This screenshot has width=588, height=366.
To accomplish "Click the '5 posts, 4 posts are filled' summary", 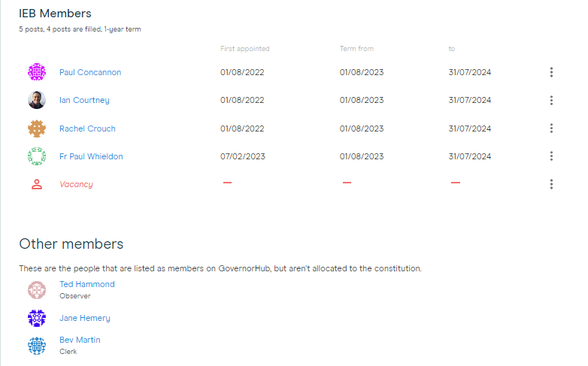I will [x=80, y=29].
